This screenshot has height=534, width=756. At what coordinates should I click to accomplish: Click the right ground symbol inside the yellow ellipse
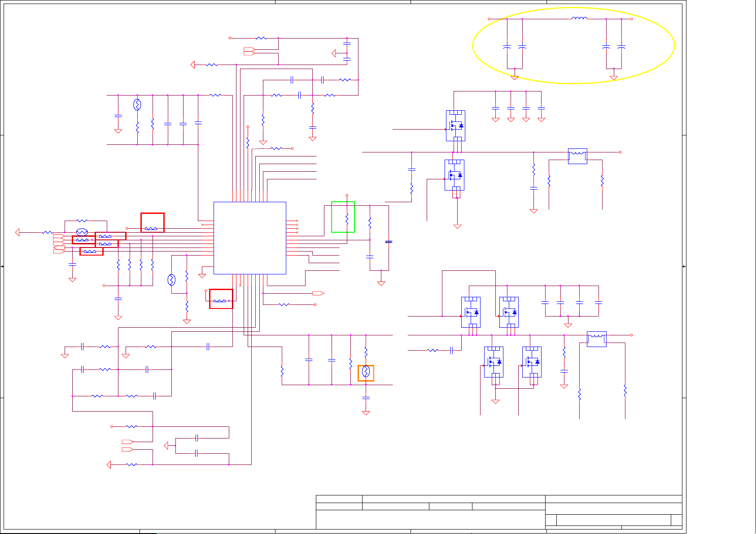point(614,78)
